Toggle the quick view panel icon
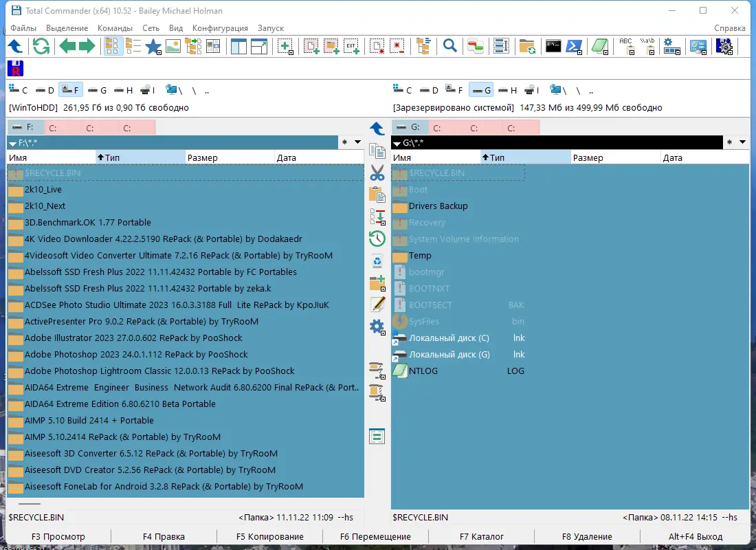This screenshot has height=550, width=756. coord(213,47)
